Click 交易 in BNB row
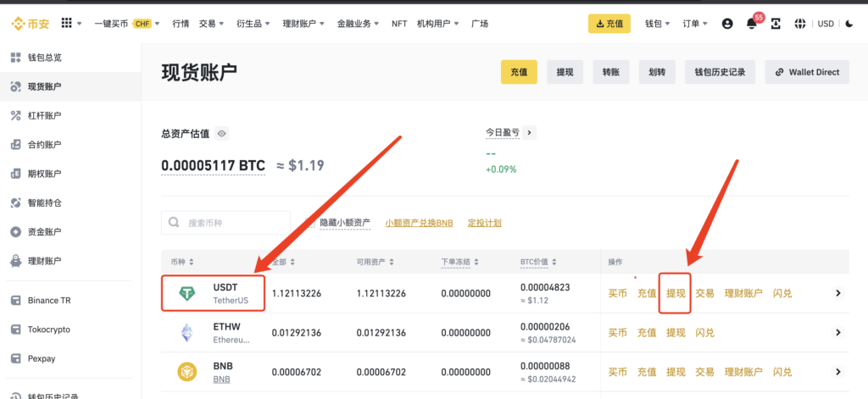Image resolution: width=868 pixels, height=399 pixels. click(x=704, y=372)
